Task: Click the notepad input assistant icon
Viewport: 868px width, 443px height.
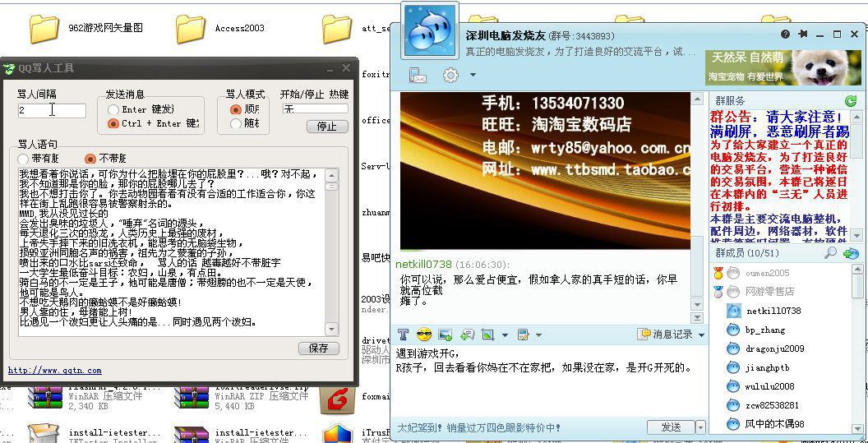Action: [523, 335]
